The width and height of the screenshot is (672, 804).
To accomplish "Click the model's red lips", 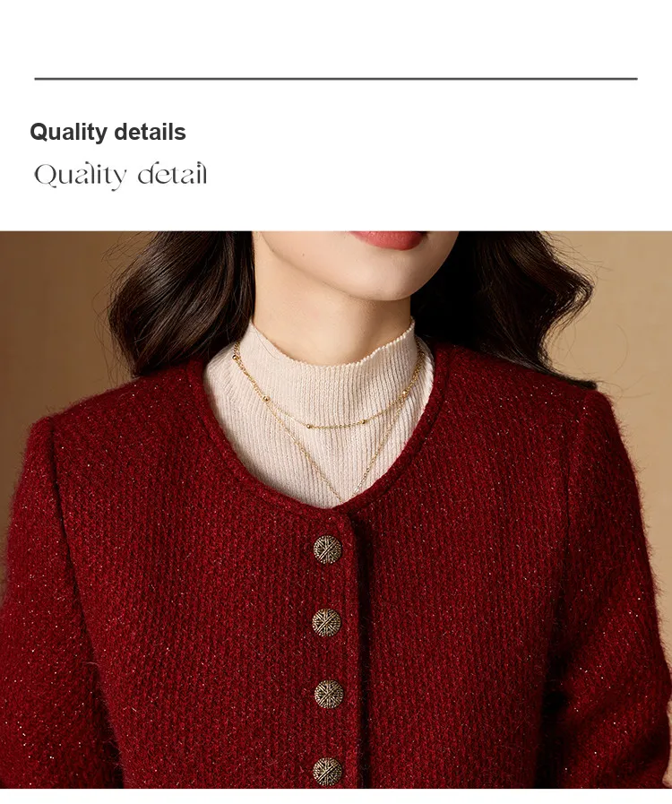I will point(385,239).
